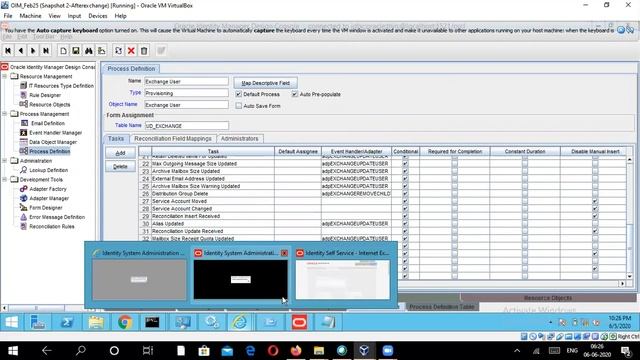Open Error Message Definition node

tap(57, 217)
